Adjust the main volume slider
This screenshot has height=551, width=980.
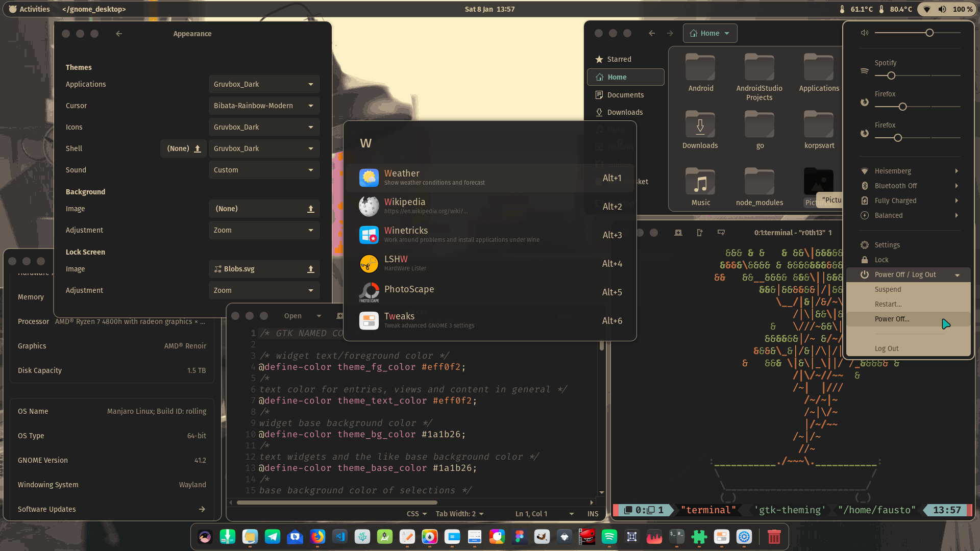[x=918, y=33]
